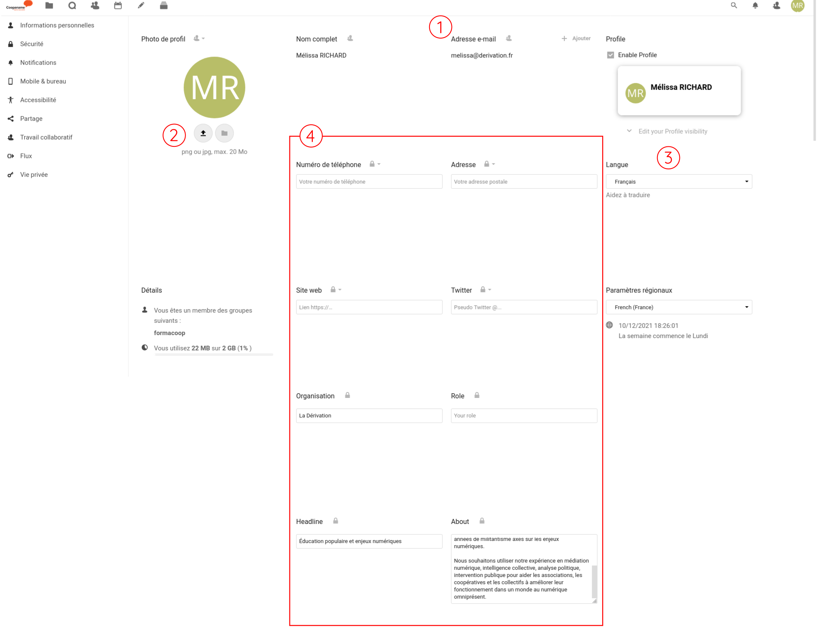The image size is (820, 644).
Task: Click the profile photo upload icon
Action: [203, 133]
